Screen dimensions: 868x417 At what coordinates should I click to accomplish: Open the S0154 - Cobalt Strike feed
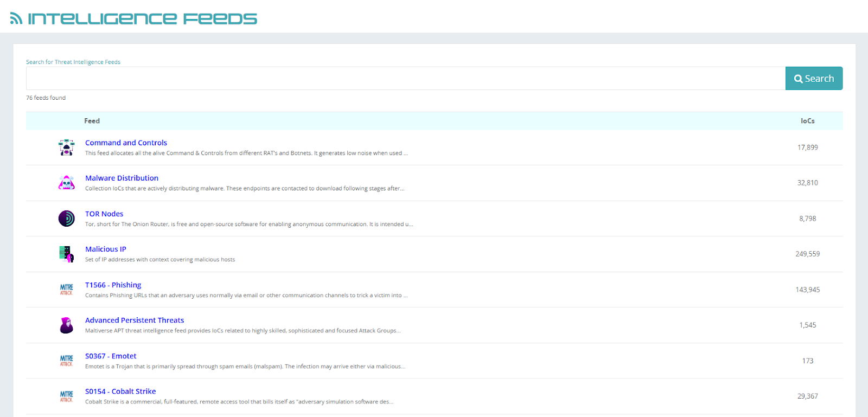coord(120,391)
